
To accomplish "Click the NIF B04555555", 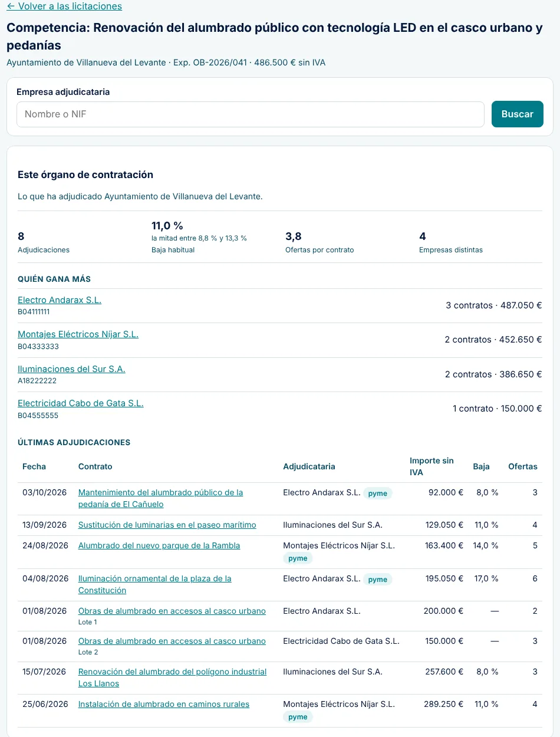I will 38,416.
